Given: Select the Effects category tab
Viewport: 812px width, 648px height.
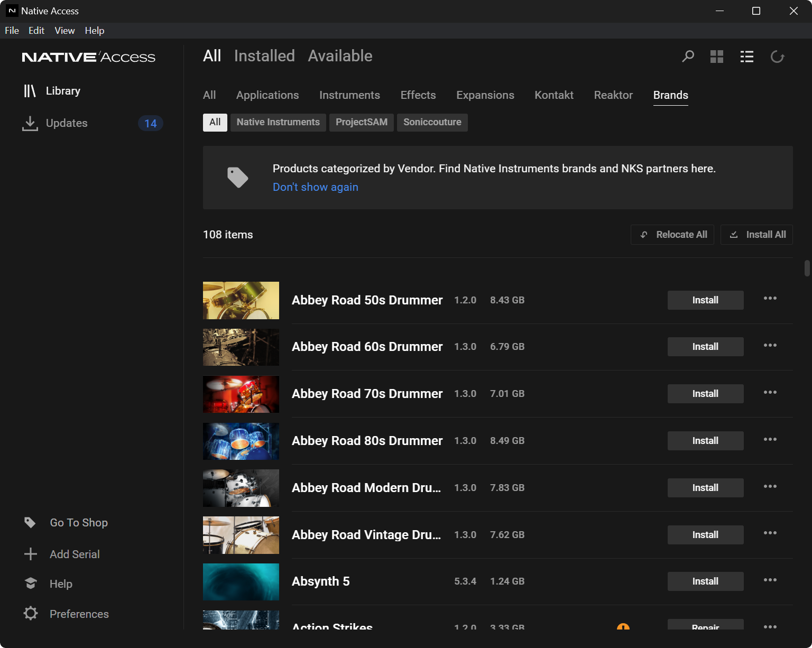Looking at the screenshot, I should (x=418, y=95).
